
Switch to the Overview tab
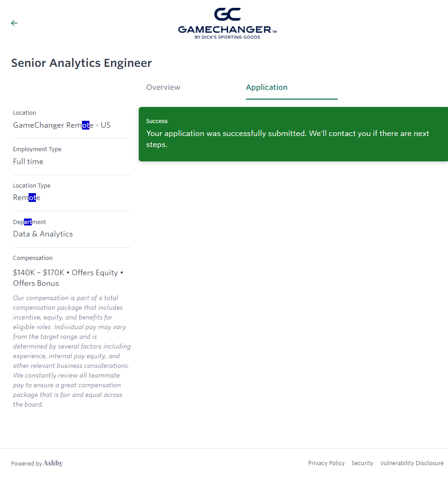tap(163, 88)
